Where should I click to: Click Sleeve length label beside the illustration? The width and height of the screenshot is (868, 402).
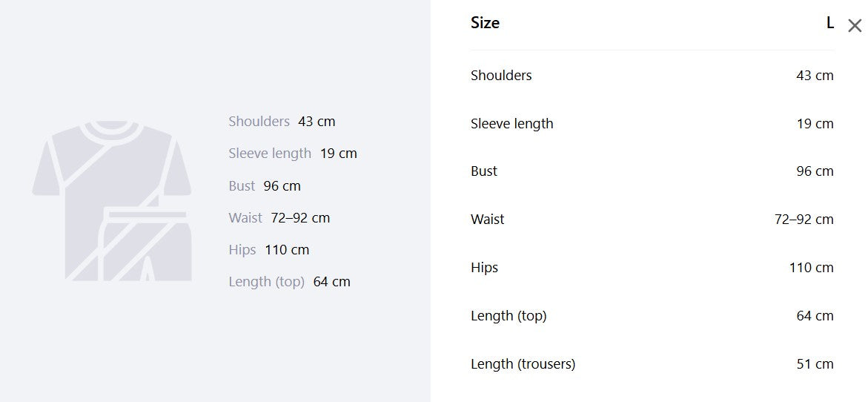click(270, 154)
